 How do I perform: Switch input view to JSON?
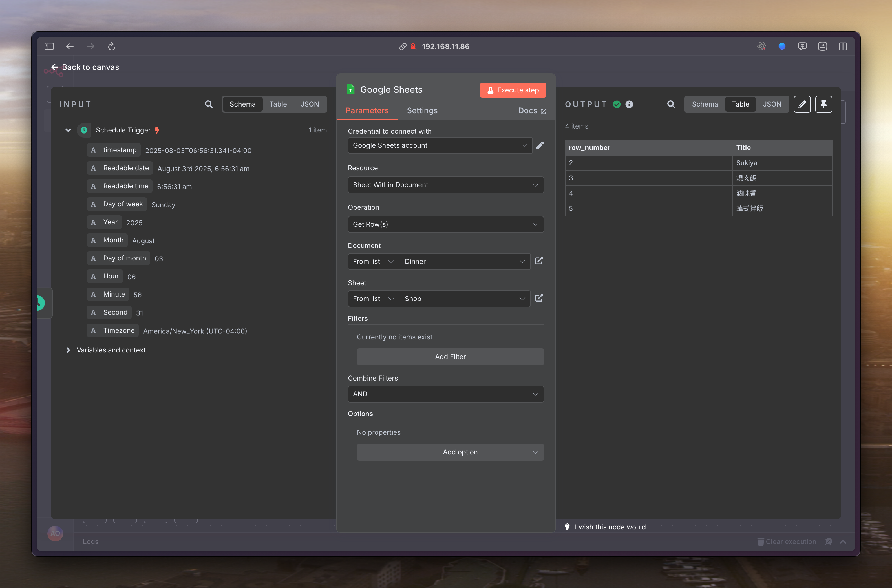point(309,104)
